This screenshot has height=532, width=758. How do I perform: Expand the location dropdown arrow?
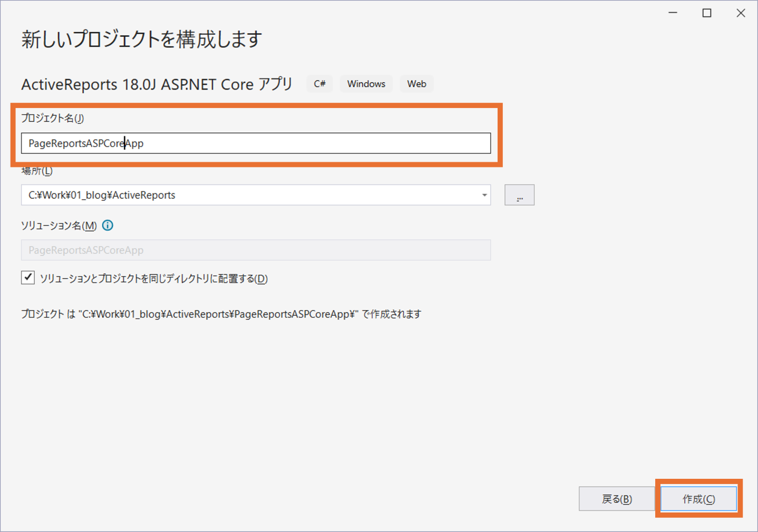[x=484, y=195]
